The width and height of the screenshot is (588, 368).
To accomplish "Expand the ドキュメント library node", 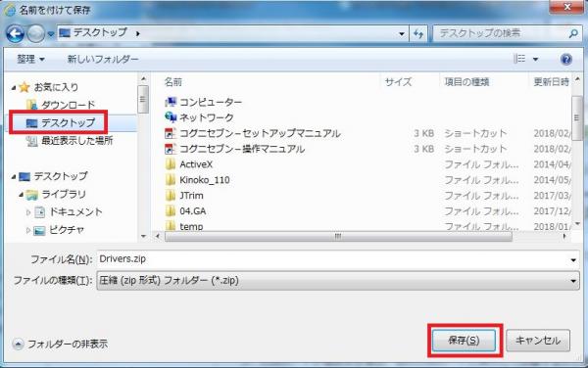I will point(28,212).
